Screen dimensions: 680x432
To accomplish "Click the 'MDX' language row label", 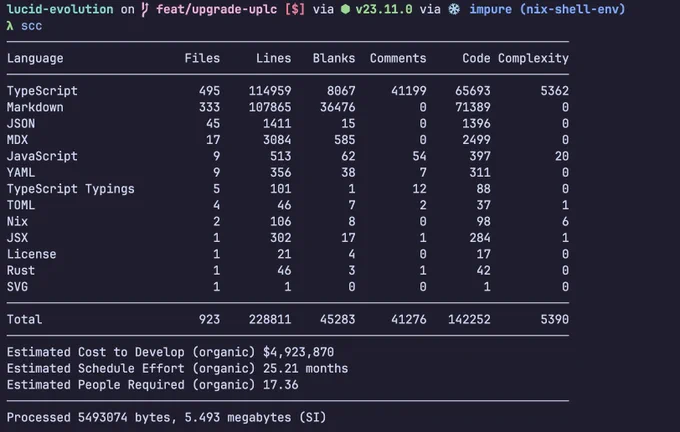I will pyautogui.click(x=17, y=140).
